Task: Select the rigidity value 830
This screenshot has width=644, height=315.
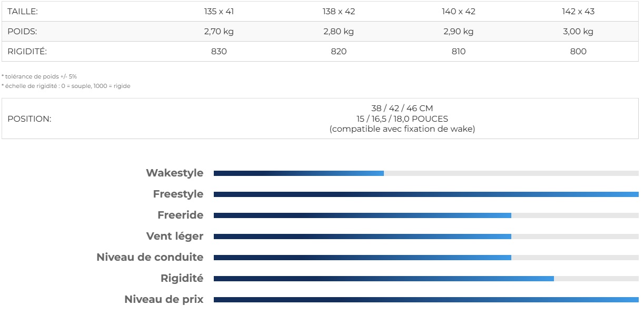Action: [x=219, y=52]
